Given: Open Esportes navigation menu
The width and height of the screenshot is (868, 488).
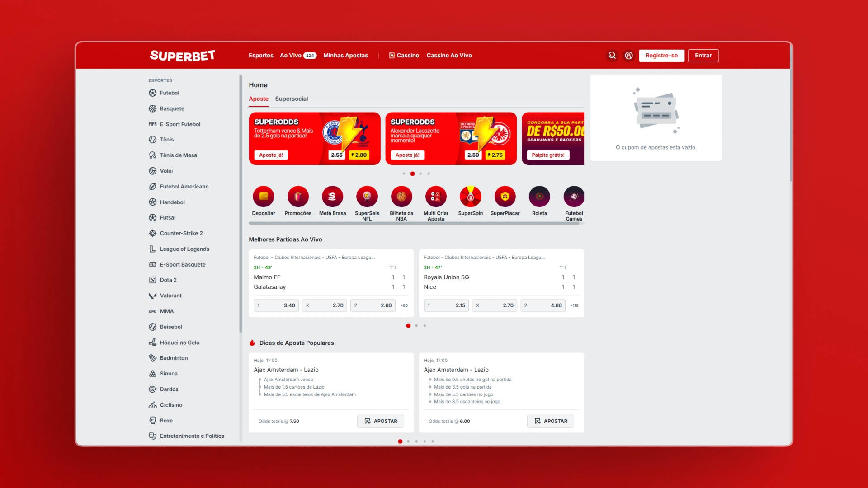Looking at the screenshot, I should click(x=261, y=56).
